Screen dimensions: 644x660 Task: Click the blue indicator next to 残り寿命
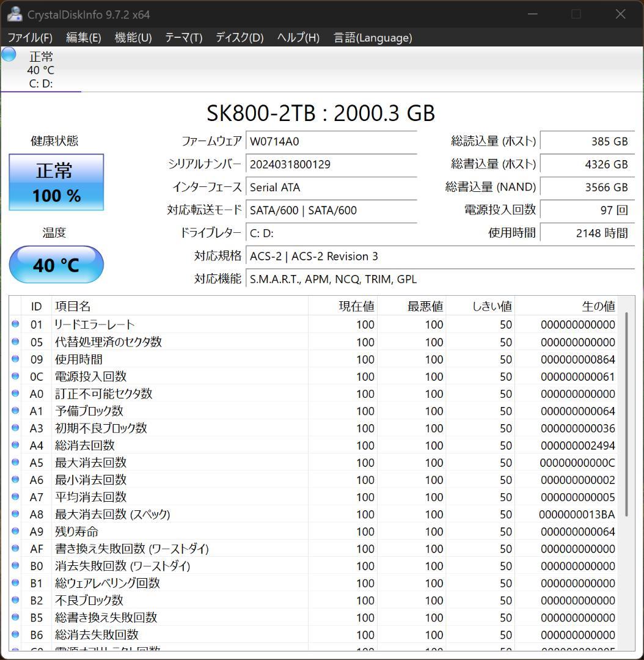point(15,532)
